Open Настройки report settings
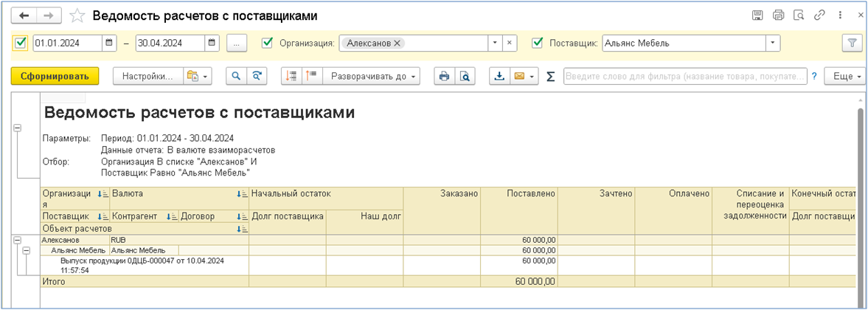This screenshot has height=310, width=868. pyautogui.click(x=147, y=76)
